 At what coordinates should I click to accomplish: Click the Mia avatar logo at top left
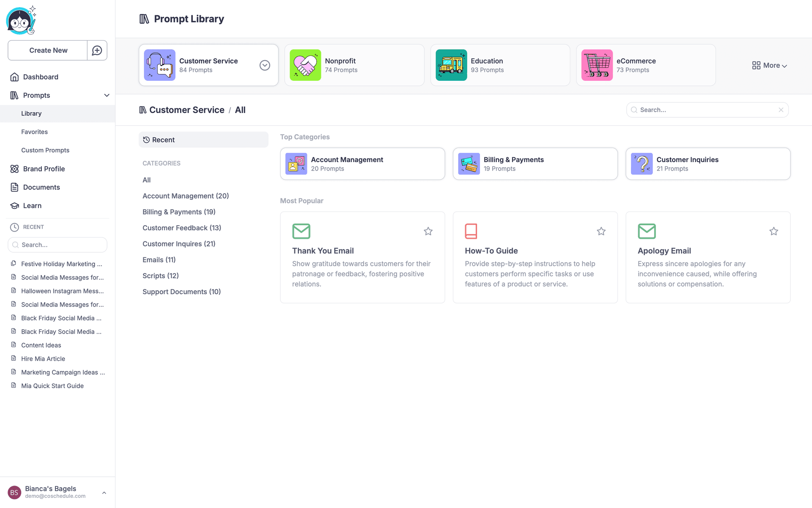pyautogui.click(x=20, y=20)
